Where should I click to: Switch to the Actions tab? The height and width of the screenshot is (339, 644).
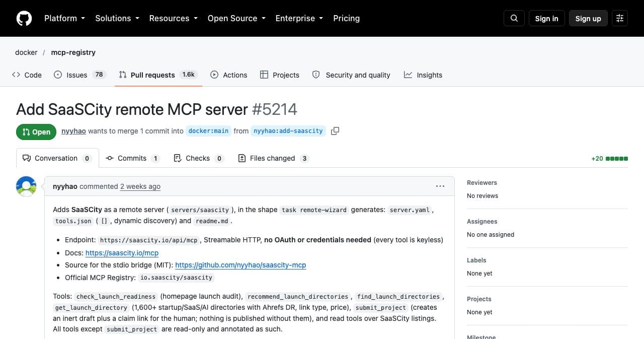pyautogui.click(x=229, y=75)
